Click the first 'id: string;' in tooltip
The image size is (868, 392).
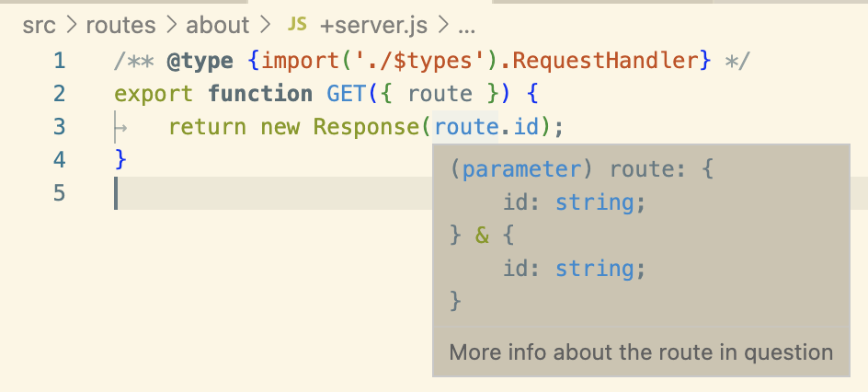tap(574, 202)
